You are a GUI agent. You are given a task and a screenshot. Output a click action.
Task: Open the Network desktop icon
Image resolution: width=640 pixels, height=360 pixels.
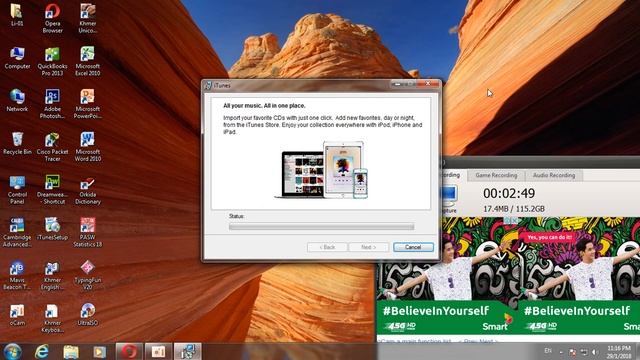coord(17,100)
